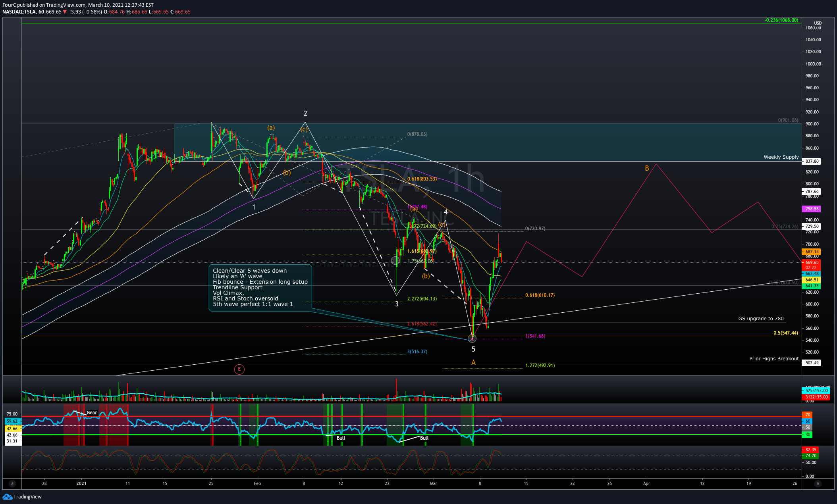Click the orange A wave label below 5
Screen dimensions: 837x504
click(473, 362)
